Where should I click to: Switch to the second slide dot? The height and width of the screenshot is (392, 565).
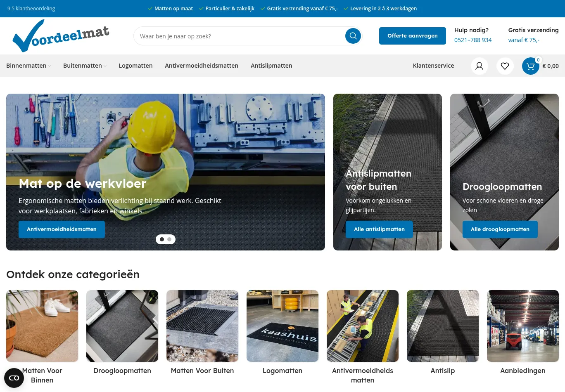[169, 239]
